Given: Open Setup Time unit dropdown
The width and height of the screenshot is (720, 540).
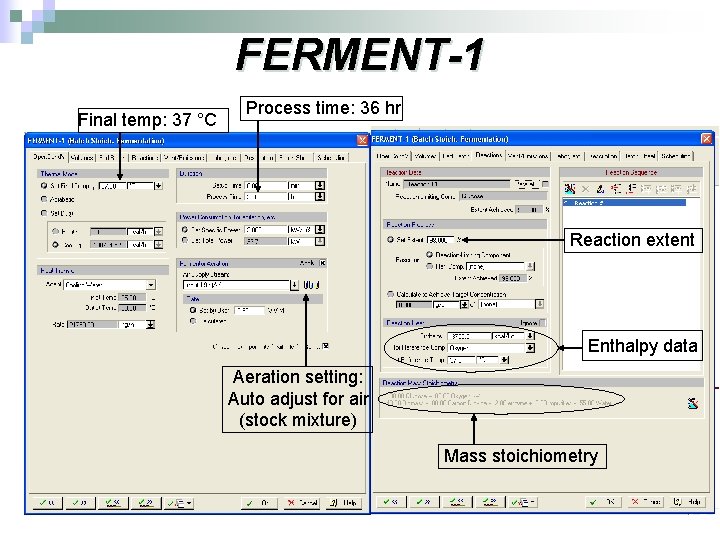Looking at the screenshot, I should tap(320, 186).
